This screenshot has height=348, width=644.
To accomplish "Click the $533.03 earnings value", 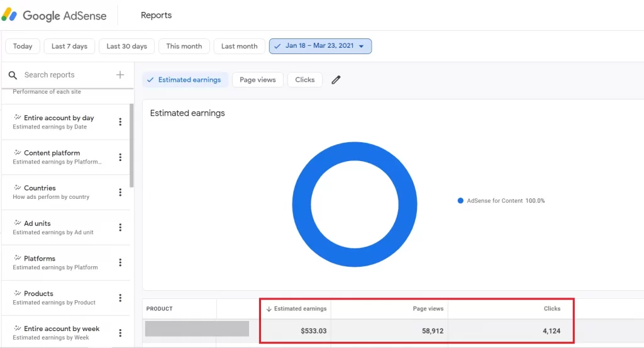I will click(x=313, y=331).
